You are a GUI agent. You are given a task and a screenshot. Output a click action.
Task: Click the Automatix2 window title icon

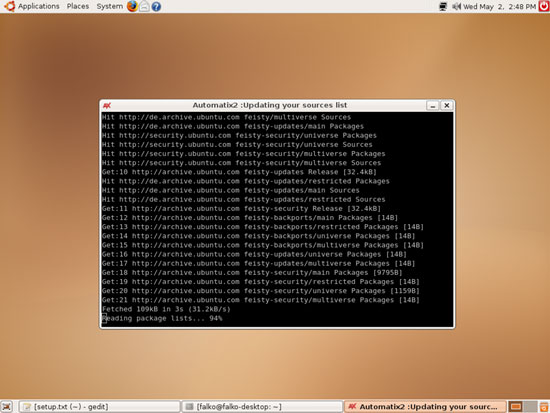(107, 105)
